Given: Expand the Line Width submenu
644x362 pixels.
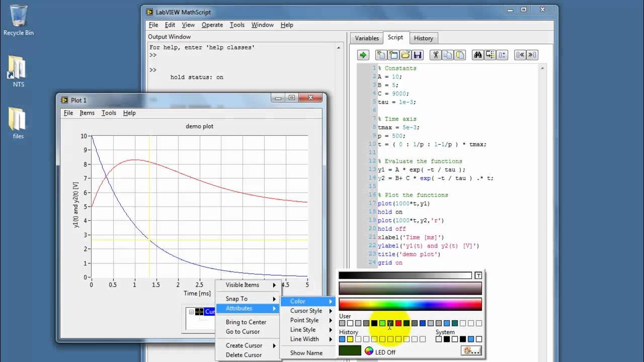Looking at the screenshot, I should click(x=308, y=339).
